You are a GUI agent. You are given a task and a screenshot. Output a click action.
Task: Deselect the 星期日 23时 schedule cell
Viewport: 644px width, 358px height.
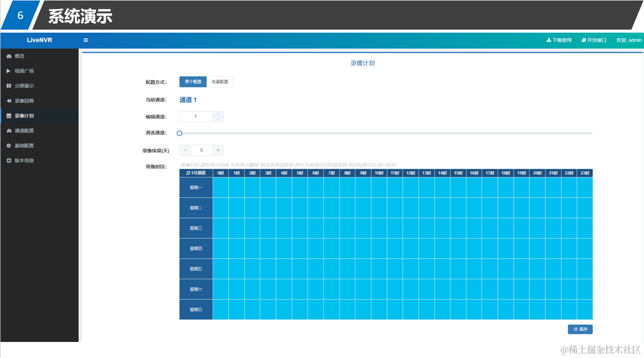585,309
